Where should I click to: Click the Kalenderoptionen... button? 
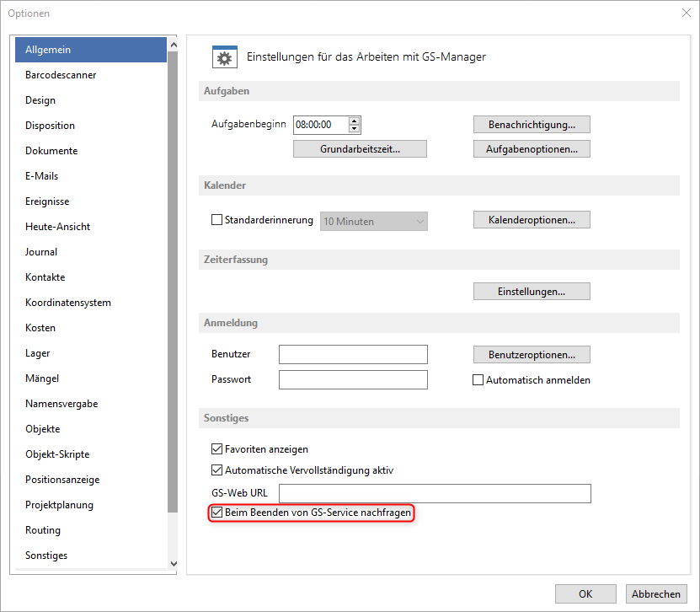532,220
